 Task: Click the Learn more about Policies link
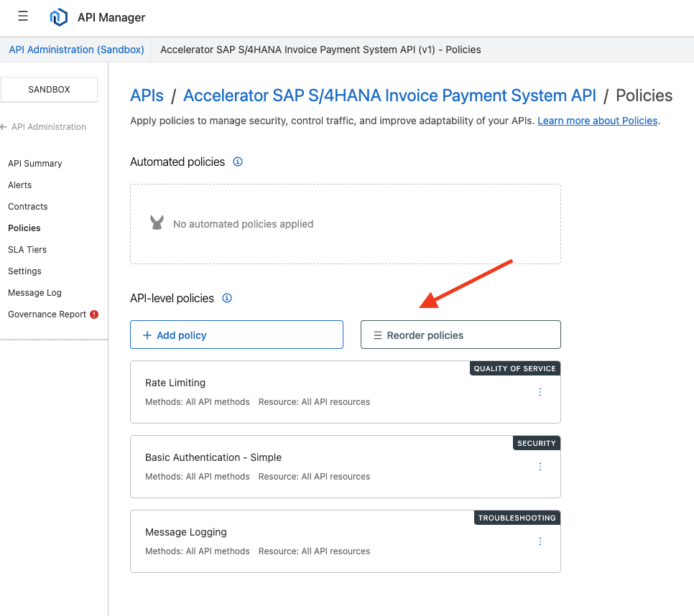(x=597, y=121)
